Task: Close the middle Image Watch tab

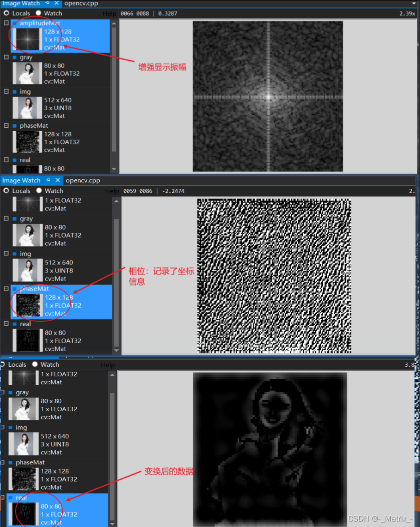Action: coord(58,180)
